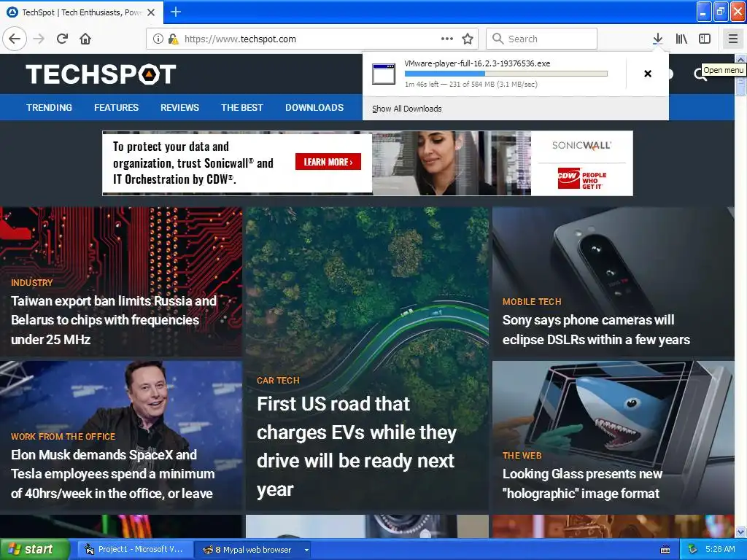
Task: Open page actions three-dot menu
Action: [447, 39]
